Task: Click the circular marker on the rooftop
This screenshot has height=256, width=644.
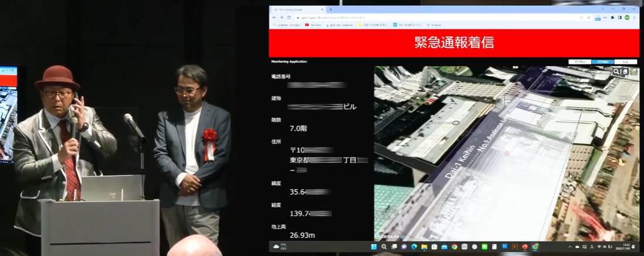Action: tap(455, 122)
